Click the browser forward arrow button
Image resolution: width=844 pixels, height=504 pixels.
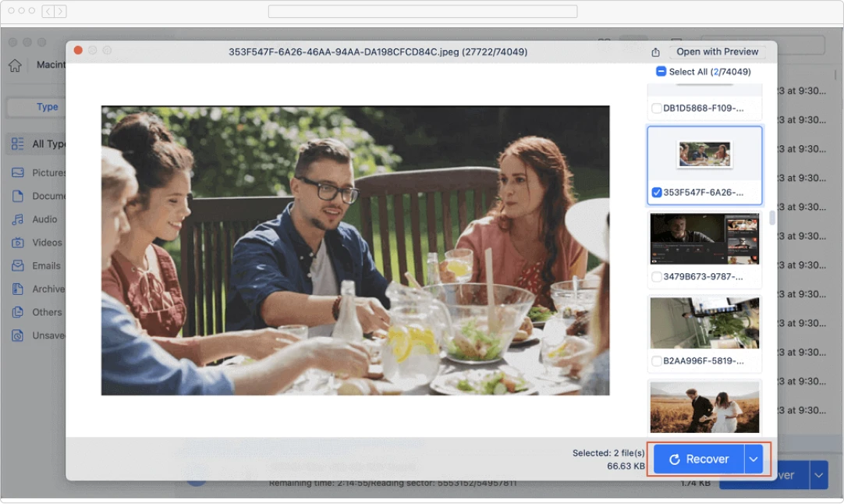[x=60, y=11]
